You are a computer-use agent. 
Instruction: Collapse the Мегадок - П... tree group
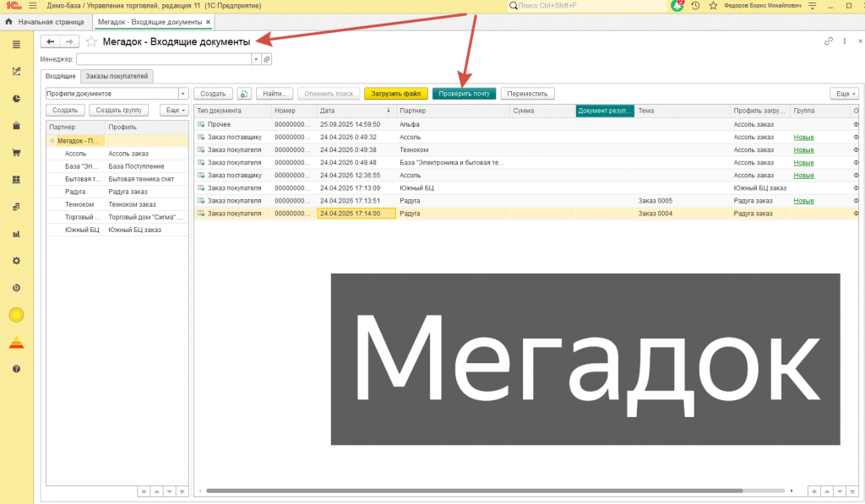coord(52,141)
